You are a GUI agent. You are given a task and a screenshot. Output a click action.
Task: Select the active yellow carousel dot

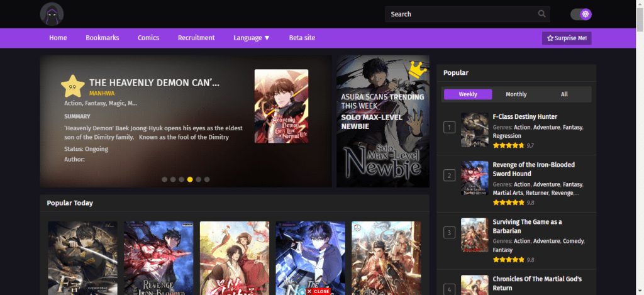click(x=190, y=179)
